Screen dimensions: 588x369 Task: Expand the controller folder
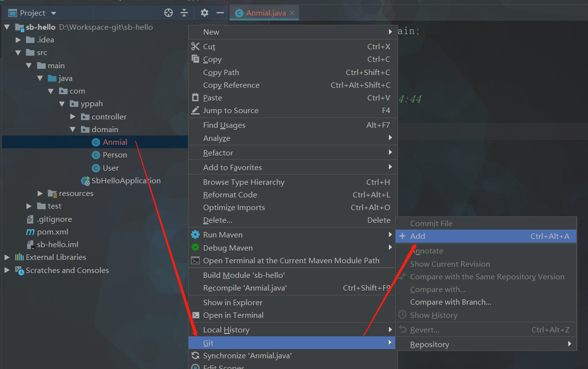pyautogui.click(x=73, y=117)
